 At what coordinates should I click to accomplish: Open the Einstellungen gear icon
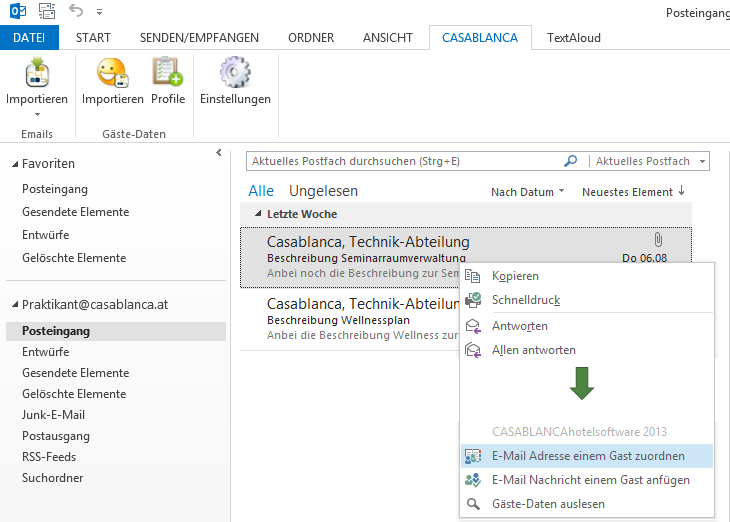click(235, 72)
